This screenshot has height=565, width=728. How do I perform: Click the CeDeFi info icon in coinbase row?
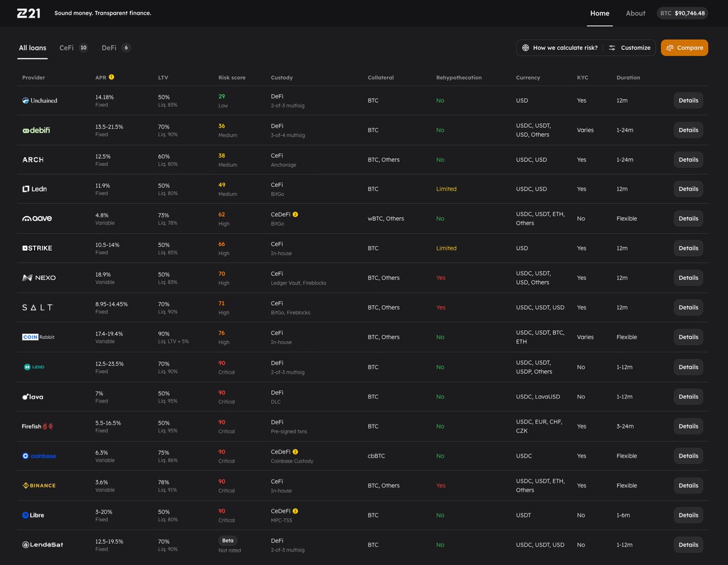point(295,452)
